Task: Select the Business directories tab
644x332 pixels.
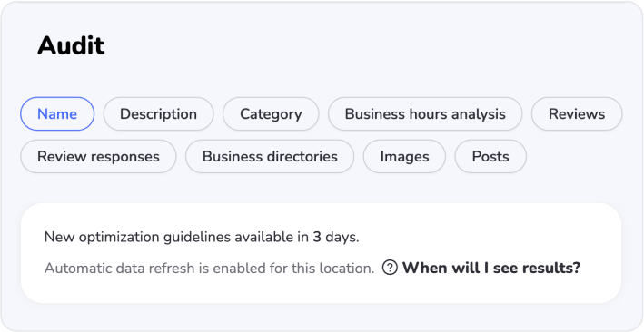Action: (270, 156)
